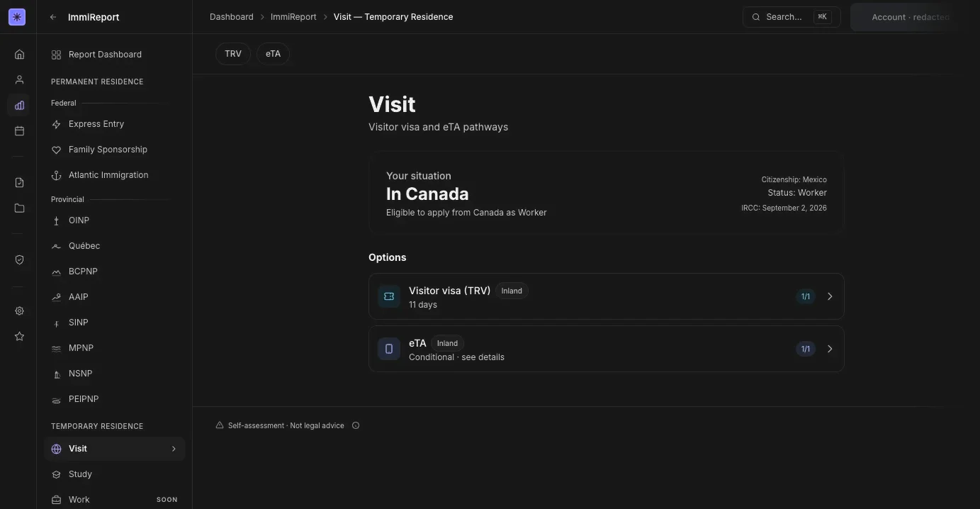Image resolution: width=980 pixels, height=509 pixels.
Task: Click the AAIP province icon
Action: coord(56,297)
